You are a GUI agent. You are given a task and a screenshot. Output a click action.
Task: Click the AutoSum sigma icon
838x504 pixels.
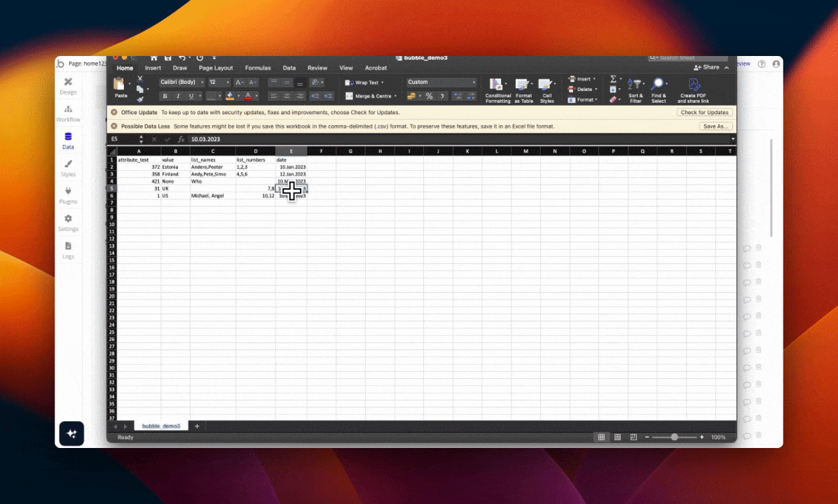point(613,79)
